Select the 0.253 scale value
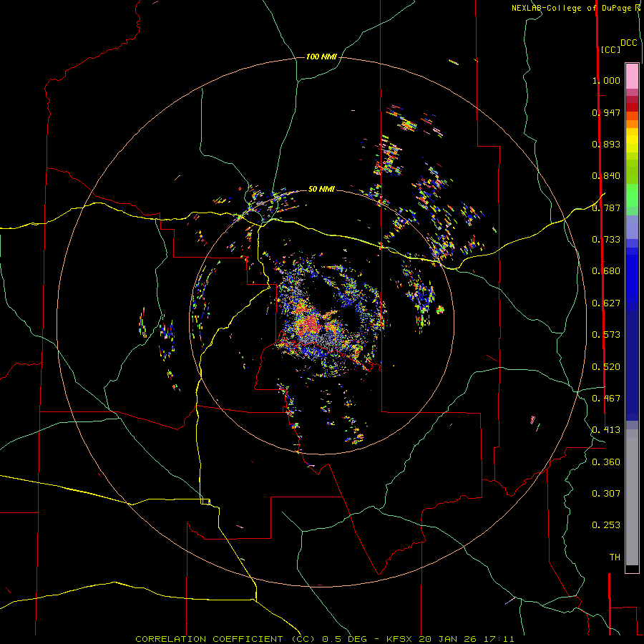This screenshot has height=644, width=644. (606, 525)
